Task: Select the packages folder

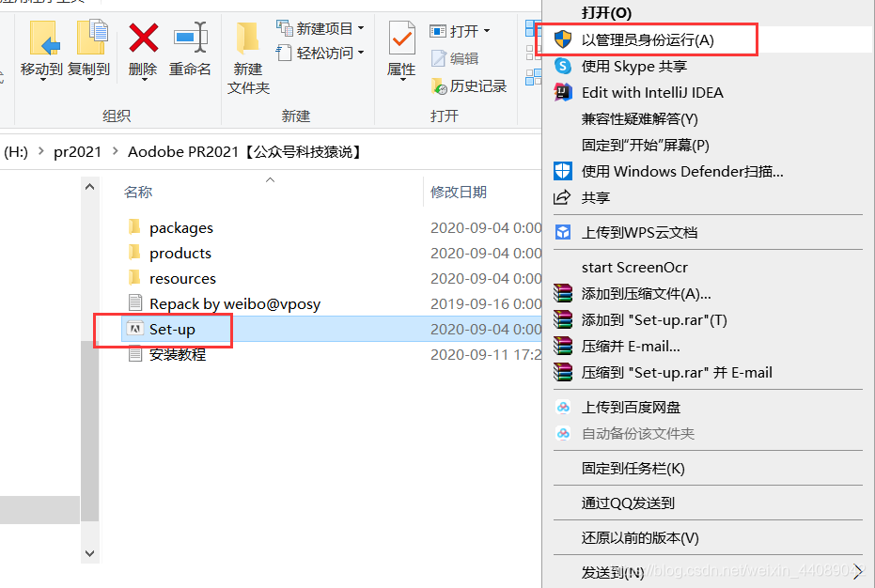Action: click(181, 227)
